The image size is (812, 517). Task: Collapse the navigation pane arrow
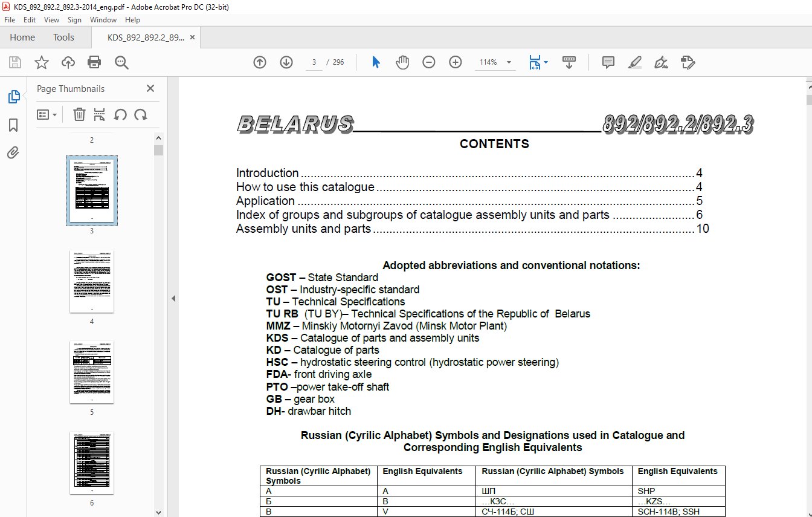point(173,298)
